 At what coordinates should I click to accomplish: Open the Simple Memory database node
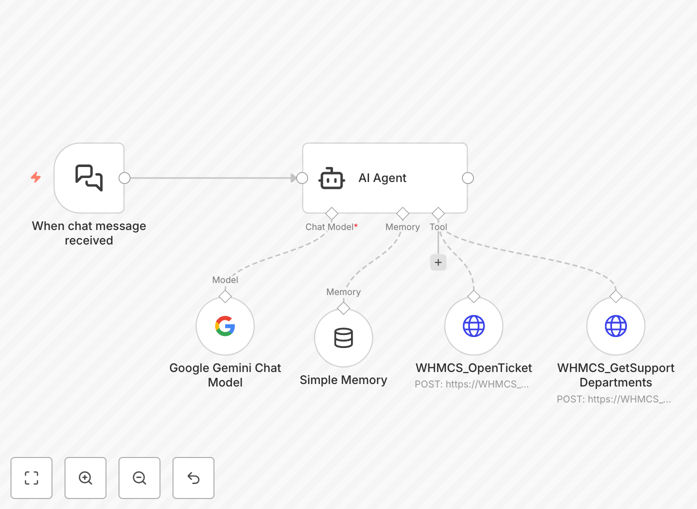[343, 338]
